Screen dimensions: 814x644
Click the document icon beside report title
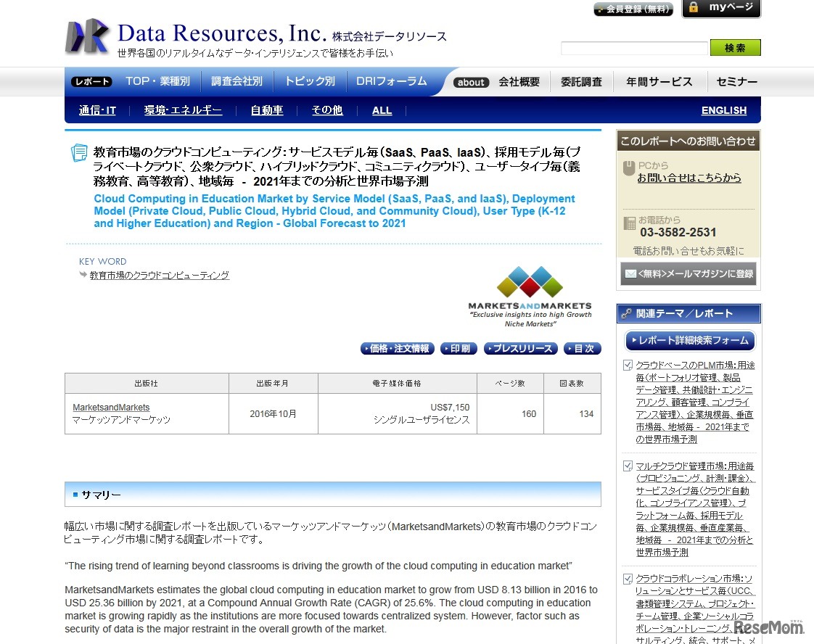coord(79,152)
